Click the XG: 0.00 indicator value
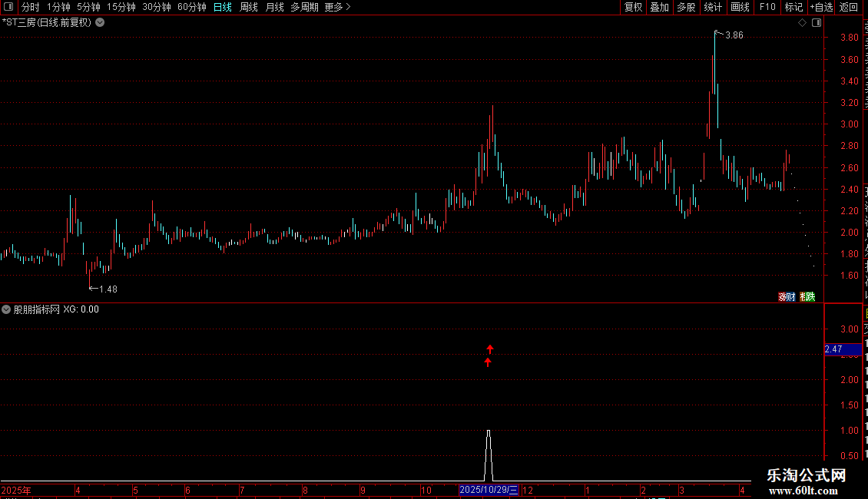This screenshot has width=868, height=499. coord(81,310)
